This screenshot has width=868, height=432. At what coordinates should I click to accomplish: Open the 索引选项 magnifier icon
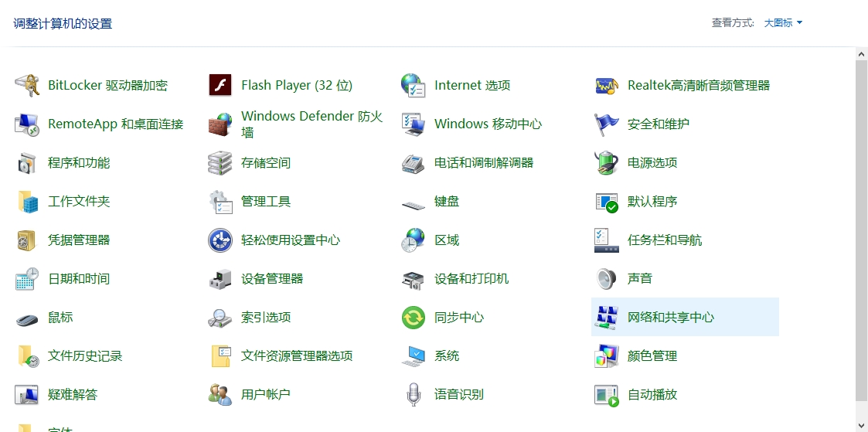pyautogui.click(x=220, y=317)
